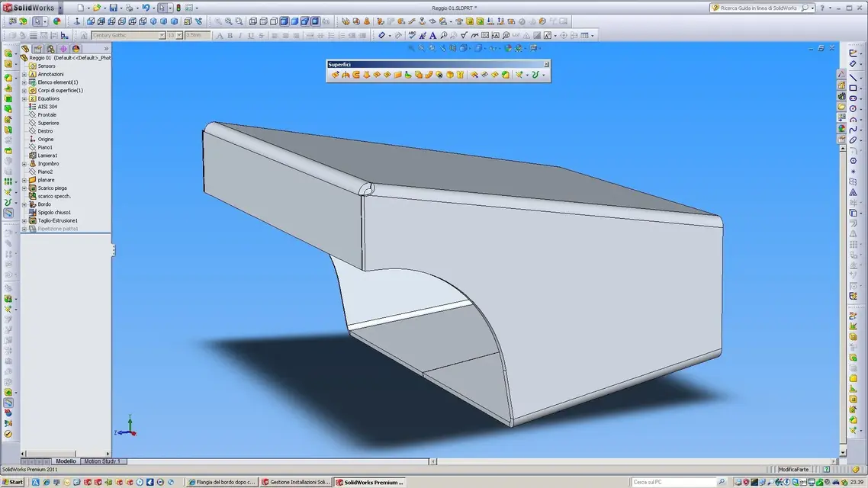Expand the Corpi di superficie(1) node
The height and width of the screenshot is (488, 868).
(24, 90)
